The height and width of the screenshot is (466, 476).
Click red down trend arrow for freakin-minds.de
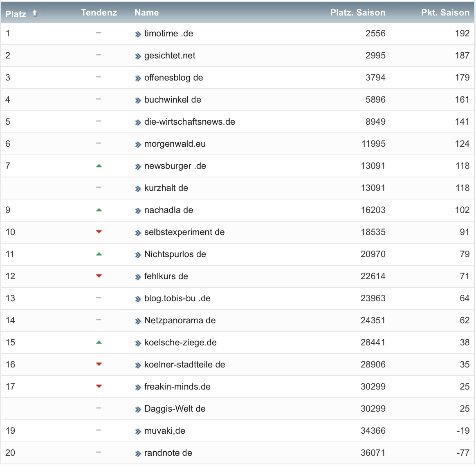tap(99, 386)
